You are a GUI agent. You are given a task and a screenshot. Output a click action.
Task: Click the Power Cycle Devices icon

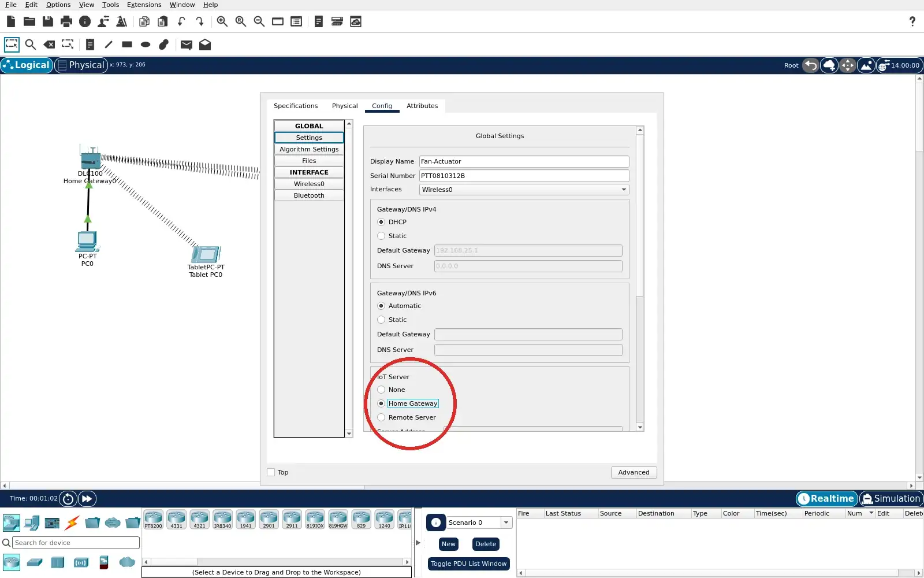pyautogui.click(x=68, y=499)
